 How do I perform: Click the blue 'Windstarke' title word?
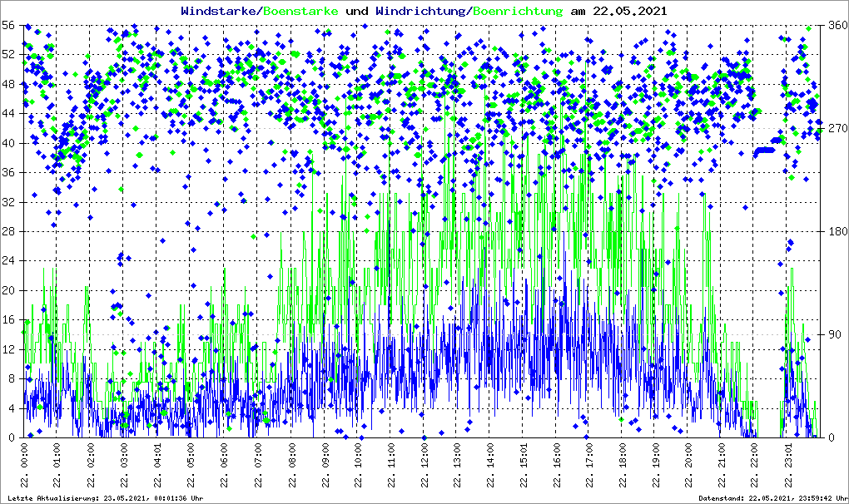(220, 11)
